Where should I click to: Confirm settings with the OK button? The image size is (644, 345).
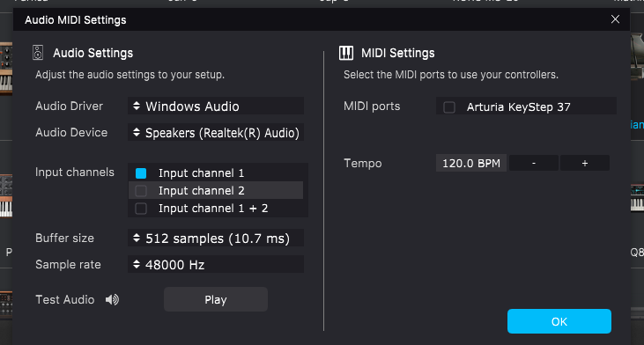tap(559, 321)
